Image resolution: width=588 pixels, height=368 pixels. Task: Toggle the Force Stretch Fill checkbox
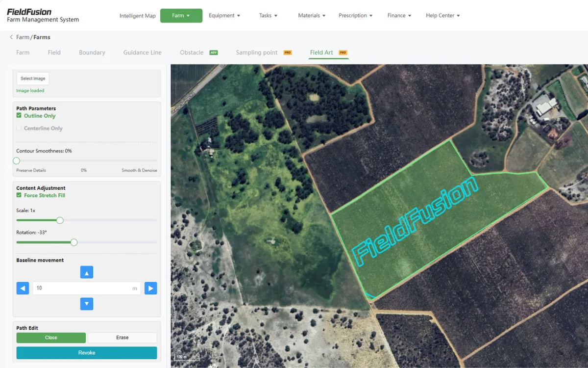(19, 195)
